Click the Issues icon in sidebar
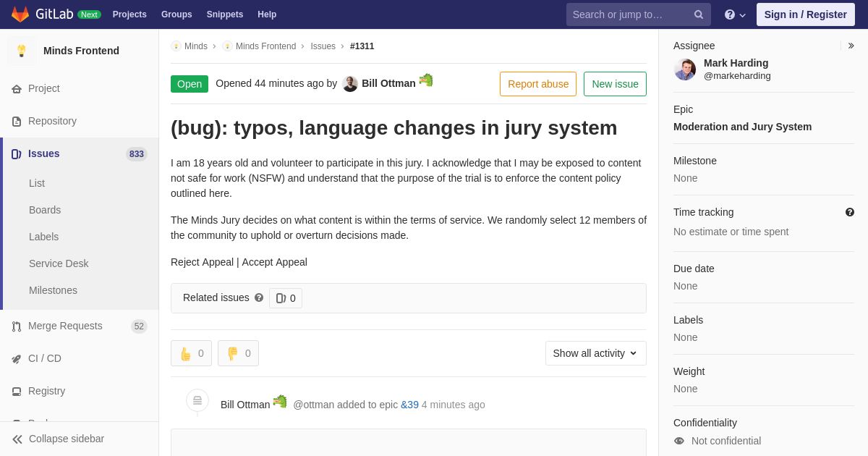This screenshot has height=456, width=868. click(x=17, y=153)
